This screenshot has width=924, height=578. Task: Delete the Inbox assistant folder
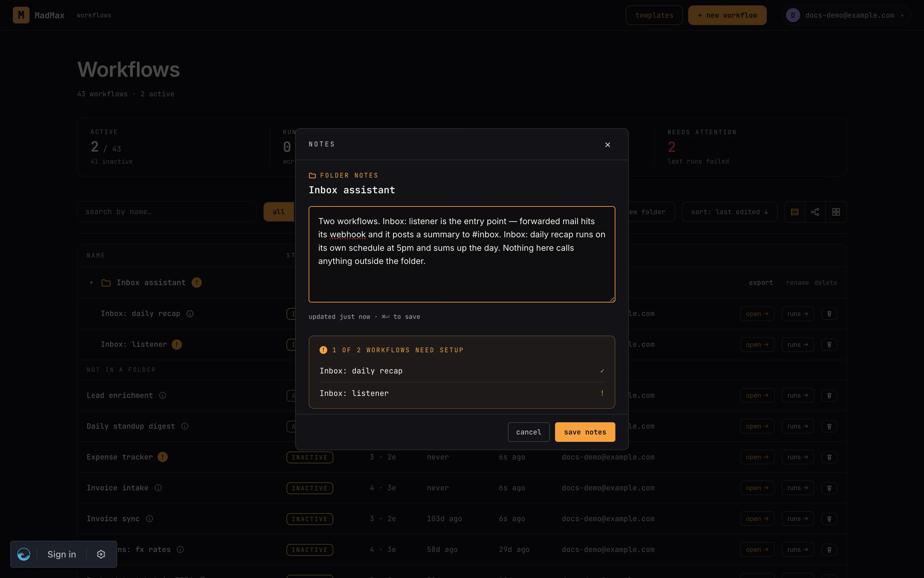pos(826,283)
